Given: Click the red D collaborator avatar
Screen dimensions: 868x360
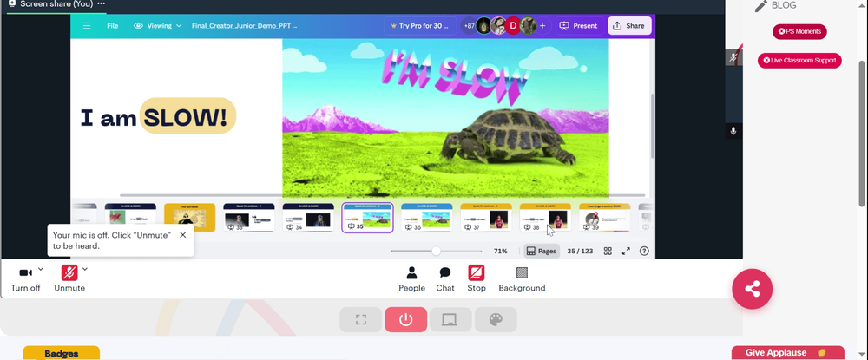Looking at the screenshot, I should [x=513, y=25].
